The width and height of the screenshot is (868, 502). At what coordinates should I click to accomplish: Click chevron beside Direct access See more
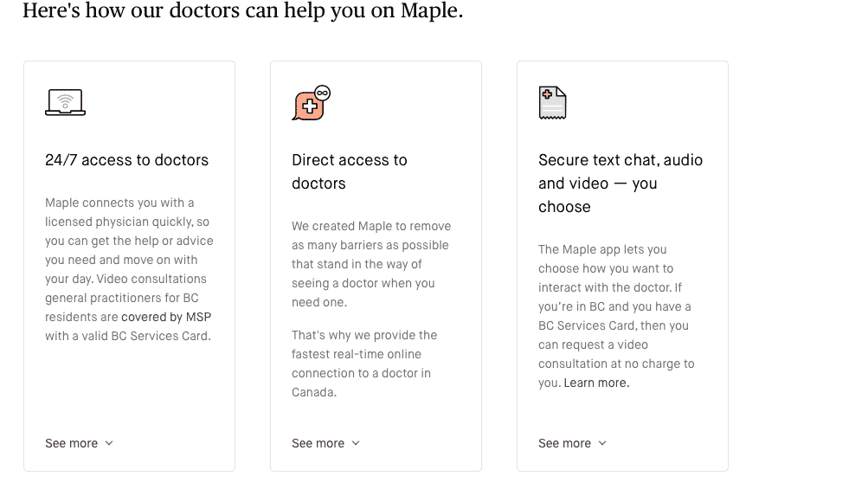tap(356, 443)
